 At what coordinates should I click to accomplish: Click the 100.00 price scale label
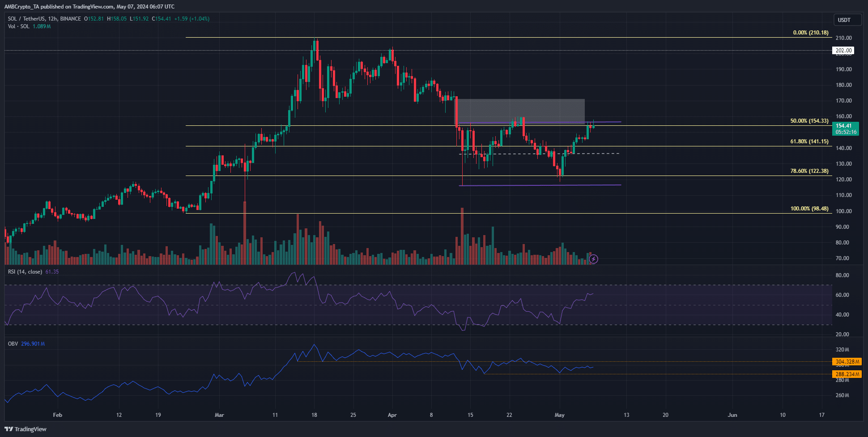[x=844, y=211]
